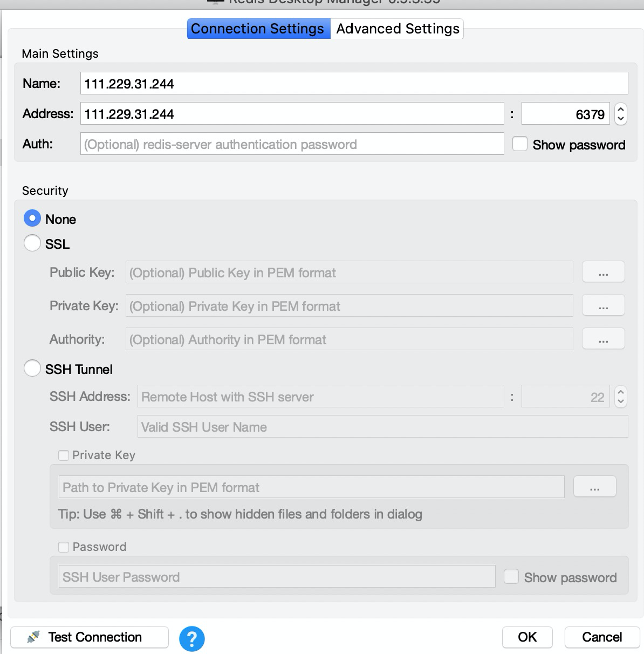Browse for SSH private key path

pyautogui.click(x=595, y=487)
